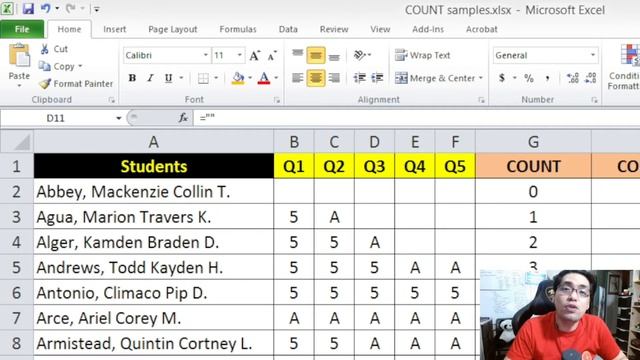The width and height of the screenshot is (640, 360).
Task: Click the Save icon in quick access toolbar
Action: (28, 8)
